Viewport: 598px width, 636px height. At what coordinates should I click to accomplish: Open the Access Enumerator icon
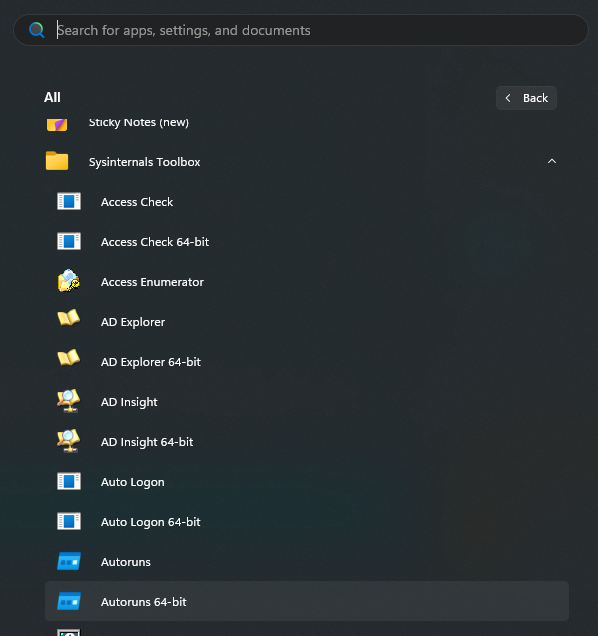pos(69,281)
